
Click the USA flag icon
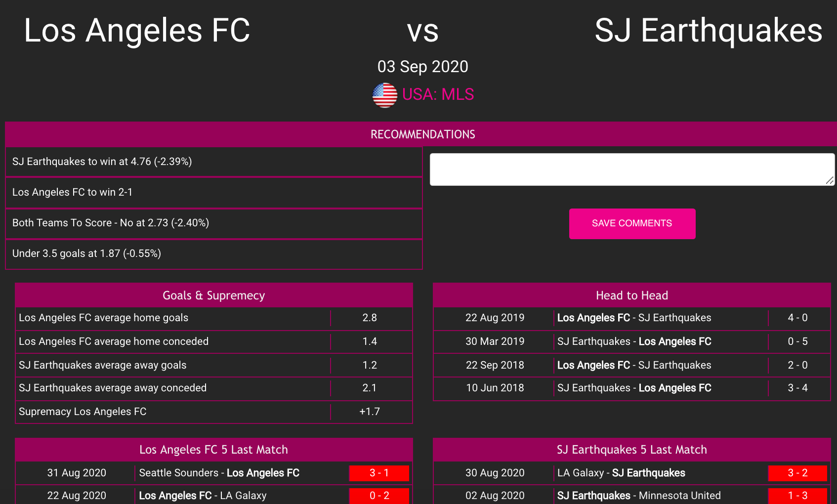(x=384, y=95)
